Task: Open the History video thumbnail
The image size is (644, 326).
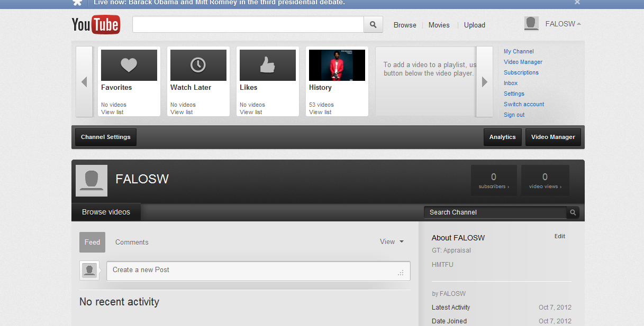Action: coord(337,65)
